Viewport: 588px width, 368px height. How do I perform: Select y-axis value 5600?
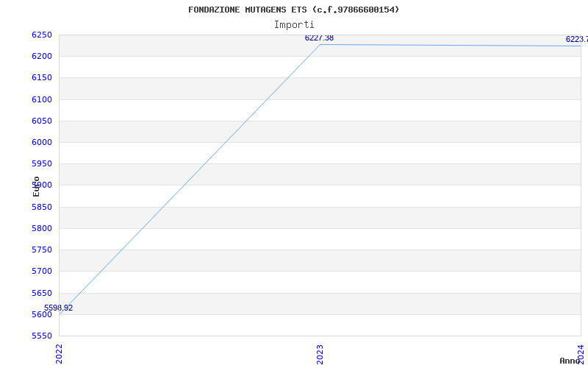(42, 314)
